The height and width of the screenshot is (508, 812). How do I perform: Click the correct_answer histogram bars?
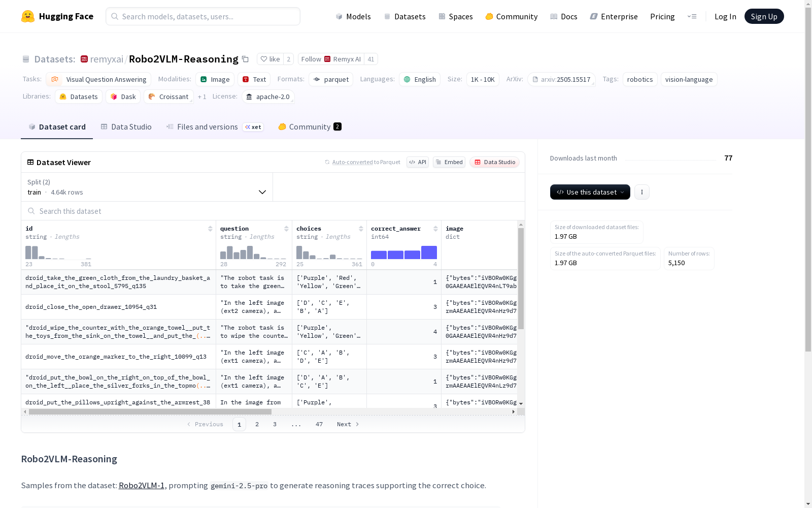(404, 252)
